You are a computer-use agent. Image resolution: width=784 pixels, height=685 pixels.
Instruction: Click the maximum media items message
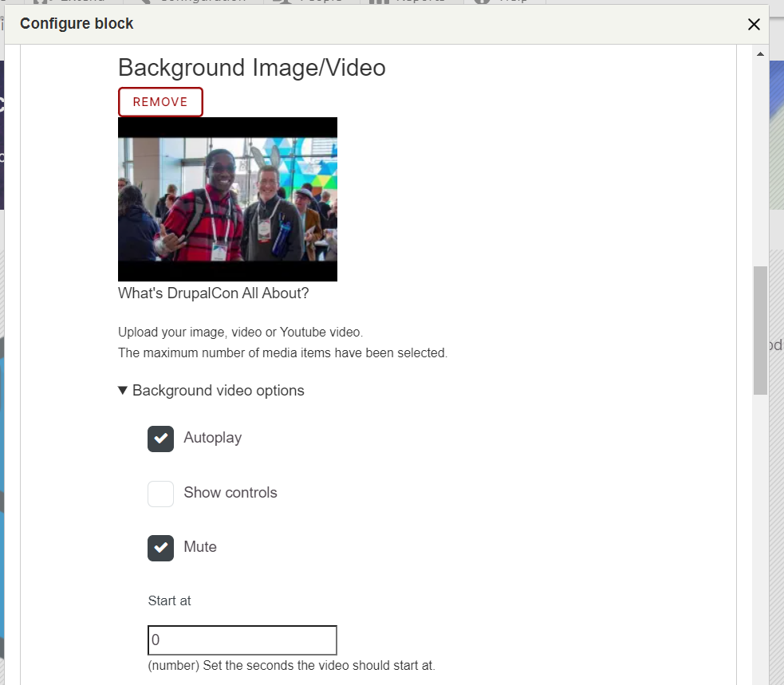(x=282, y=353)
